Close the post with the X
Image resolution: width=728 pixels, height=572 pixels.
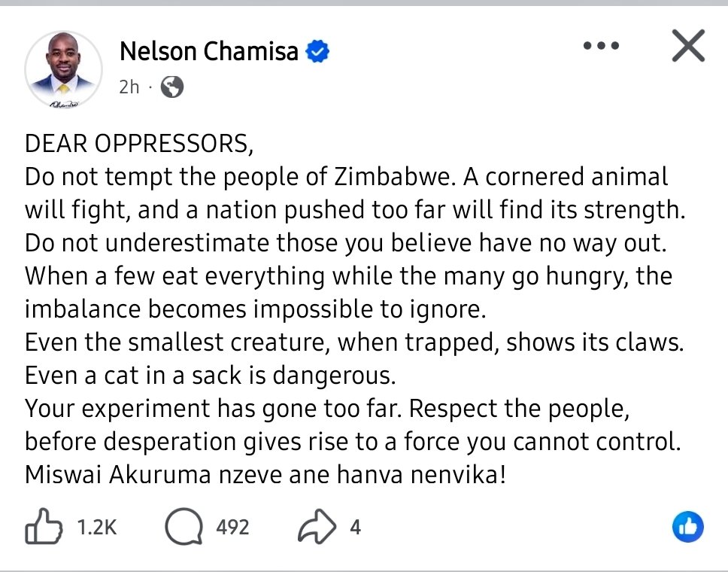click(687, 48)
